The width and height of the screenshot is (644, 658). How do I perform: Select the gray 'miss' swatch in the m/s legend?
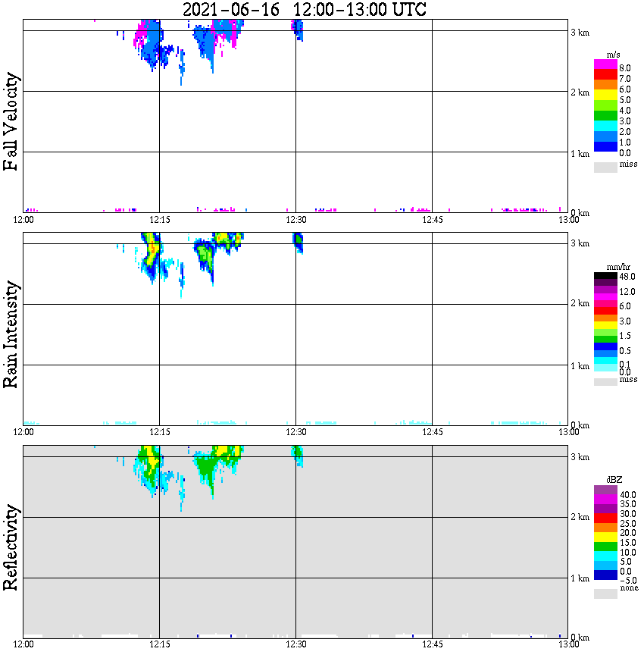tap(605, 168)
